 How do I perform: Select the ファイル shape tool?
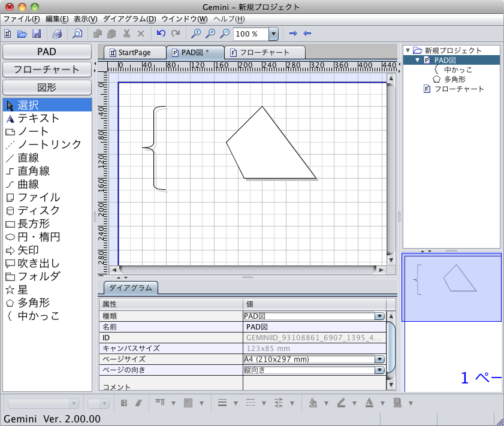47,197
